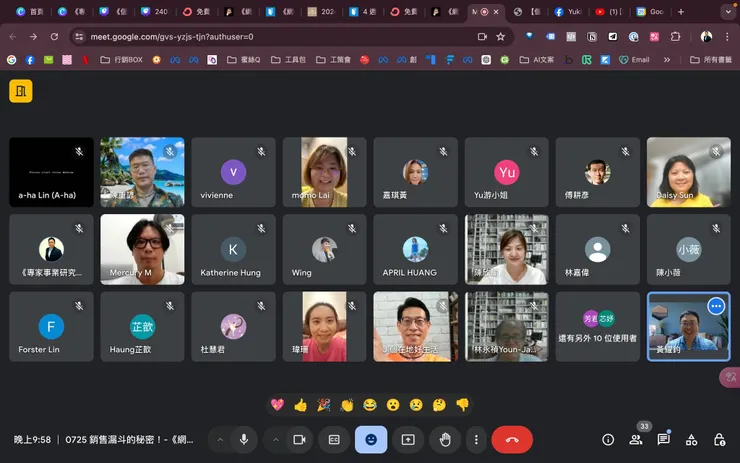The width and height of the screenshot is (740, 463).
Task: Switch to the YouTube tab
Action: 610,12
